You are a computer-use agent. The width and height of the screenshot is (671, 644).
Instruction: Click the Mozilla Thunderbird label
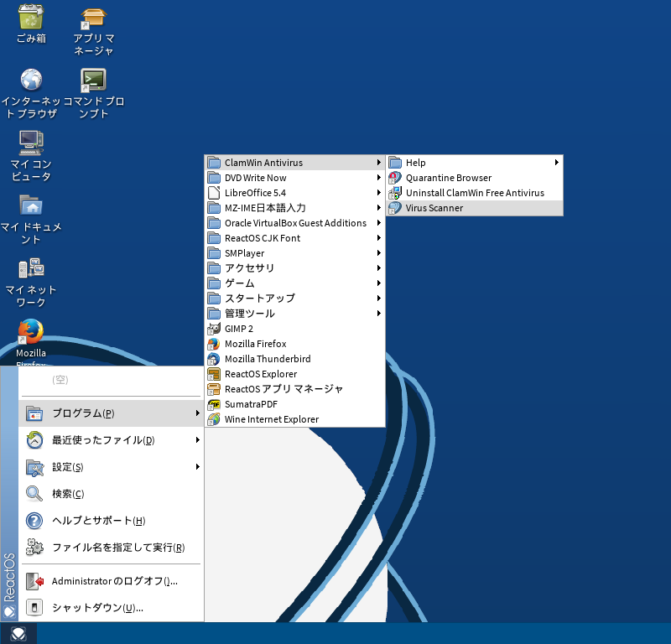coord(268,359)
